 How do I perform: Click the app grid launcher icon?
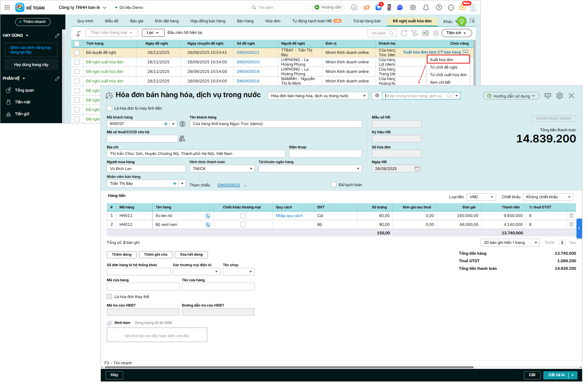[x=7, y=8]
